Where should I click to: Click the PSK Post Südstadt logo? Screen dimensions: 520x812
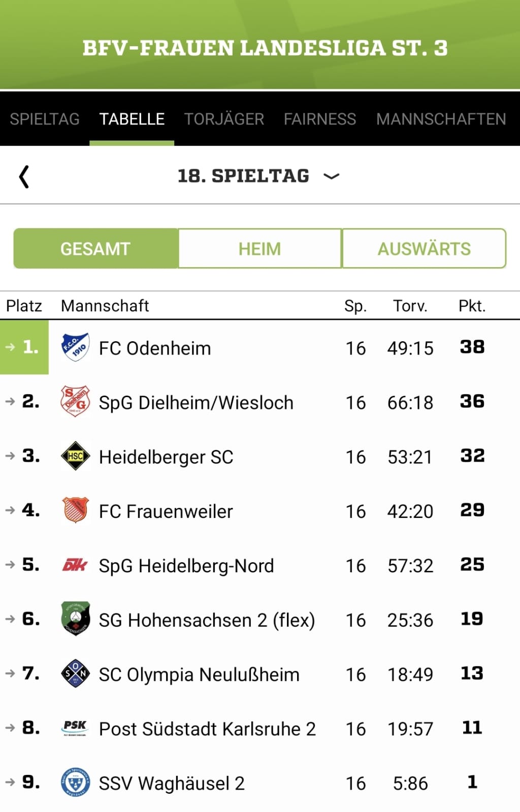point(75,728)
